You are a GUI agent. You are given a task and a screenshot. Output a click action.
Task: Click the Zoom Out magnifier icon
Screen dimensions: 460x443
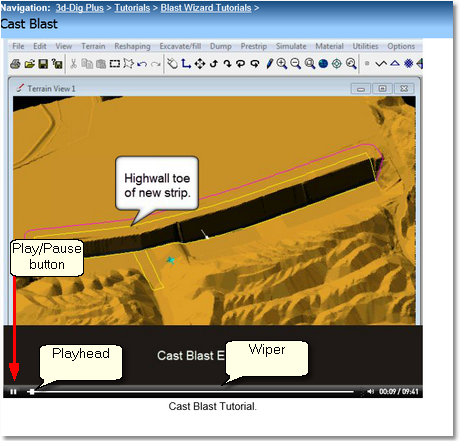coord(296,63)
